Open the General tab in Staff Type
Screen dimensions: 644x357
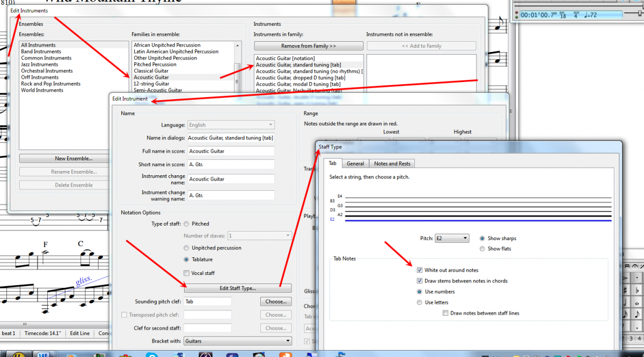[x=355, y=163]
